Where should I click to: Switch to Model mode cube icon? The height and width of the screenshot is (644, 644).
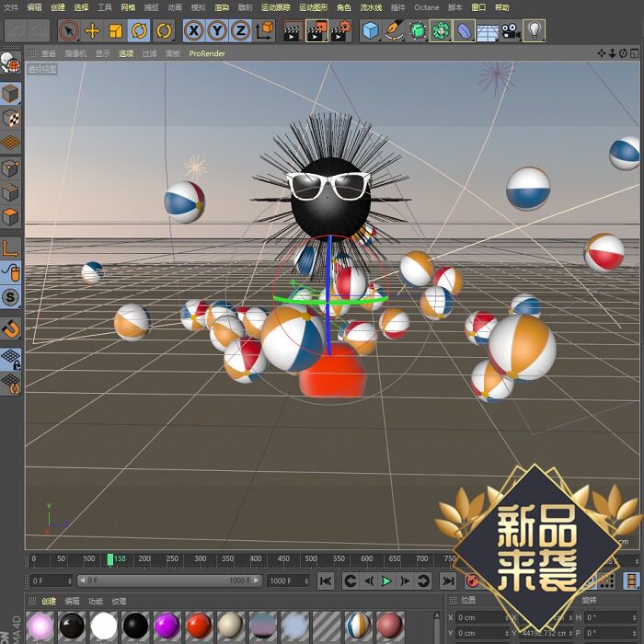[x=10, y=94]
